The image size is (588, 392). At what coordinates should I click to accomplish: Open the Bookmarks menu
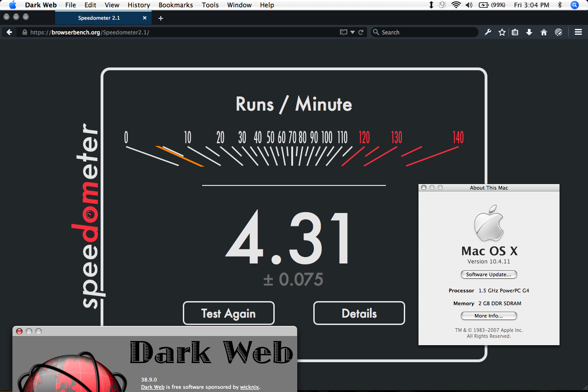pyautogui.click(x=176, y=5)
